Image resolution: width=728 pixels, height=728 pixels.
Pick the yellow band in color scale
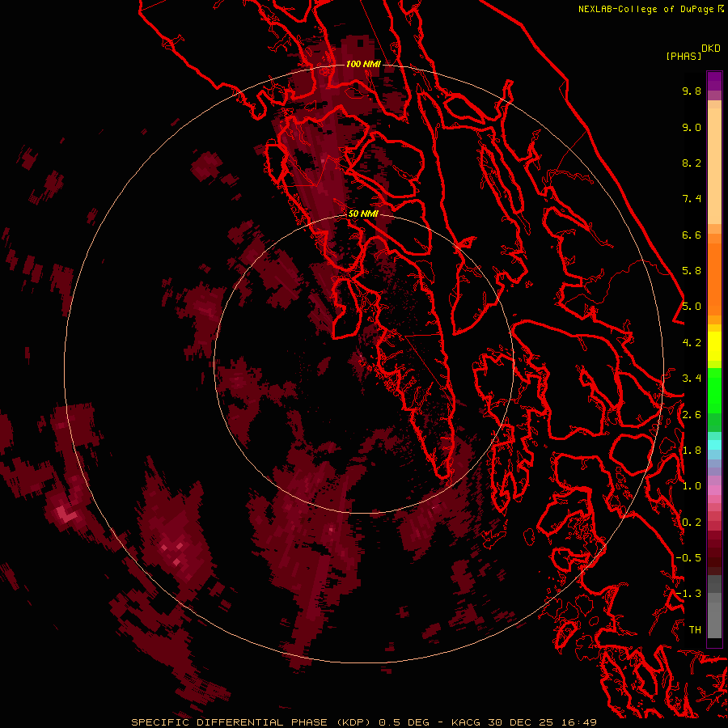pos(714,346)
